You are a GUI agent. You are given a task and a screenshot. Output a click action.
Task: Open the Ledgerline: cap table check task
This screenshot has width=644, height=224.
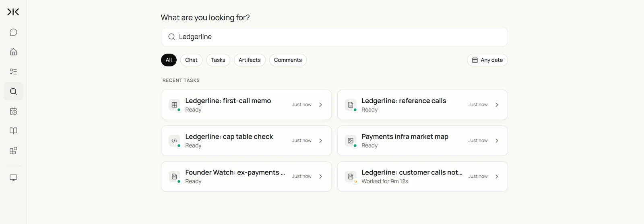point(246,141)
